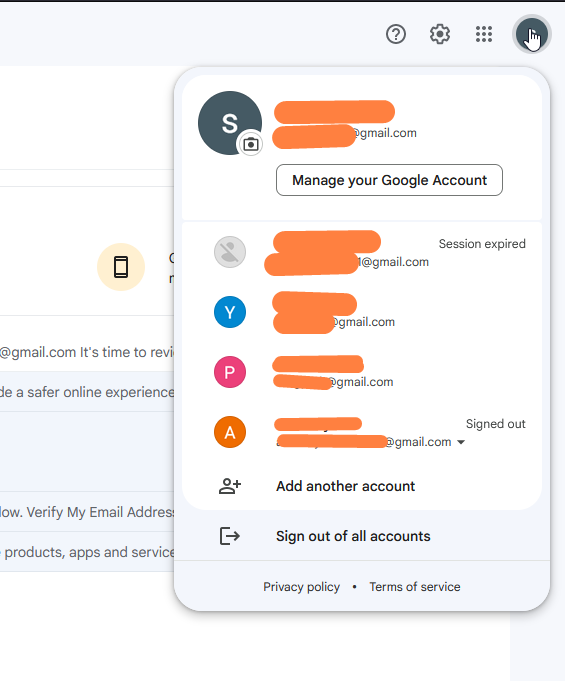Expand the dropdown arrow beside signed out account

coord(461,442)
